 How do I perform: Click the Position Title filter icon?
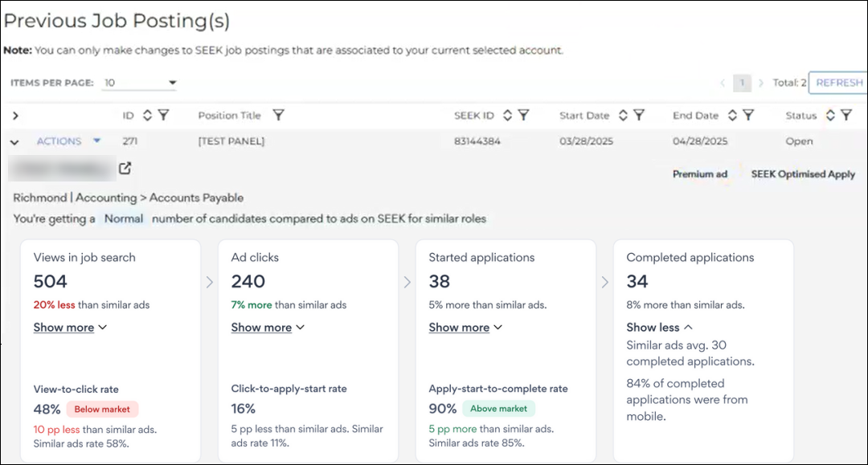click(x=278, y=116)
